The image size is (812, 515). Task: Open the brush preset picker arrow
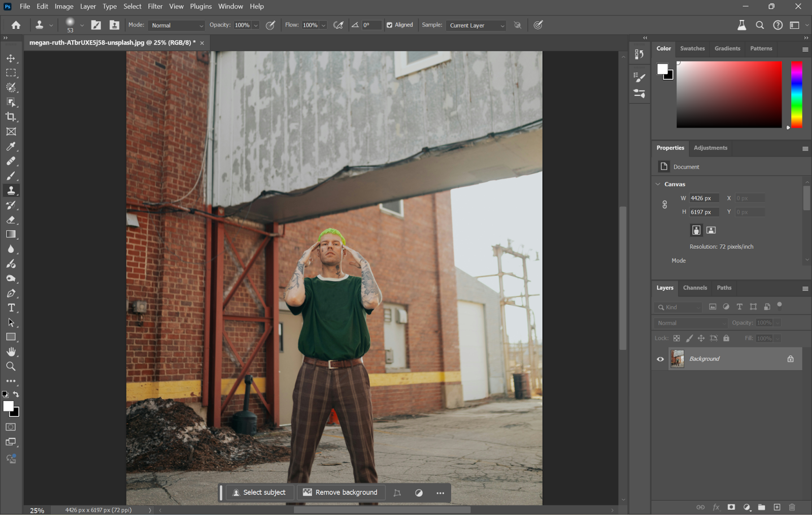tap(82, 25)
